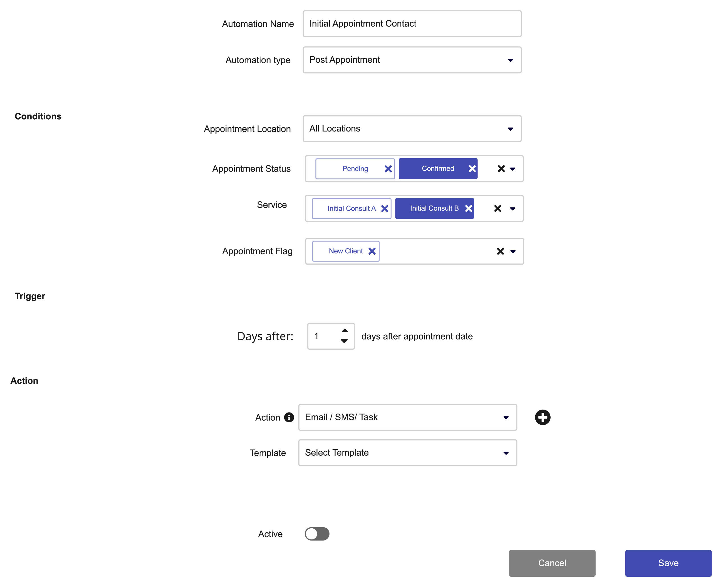Toggle the Active switch on
This screenshot has width=724, height=588.
(317, 533)
